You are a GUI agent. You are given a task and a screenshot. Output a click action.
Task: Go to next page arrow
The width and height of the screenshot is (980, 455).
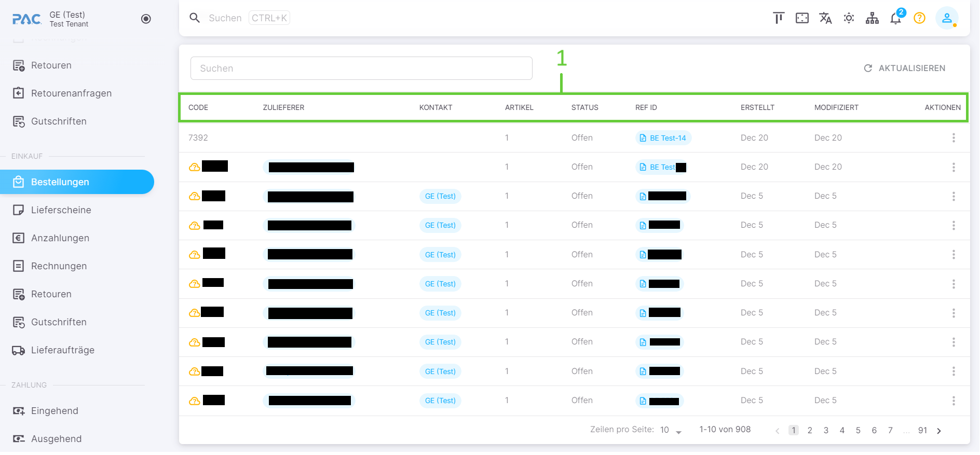939,431
